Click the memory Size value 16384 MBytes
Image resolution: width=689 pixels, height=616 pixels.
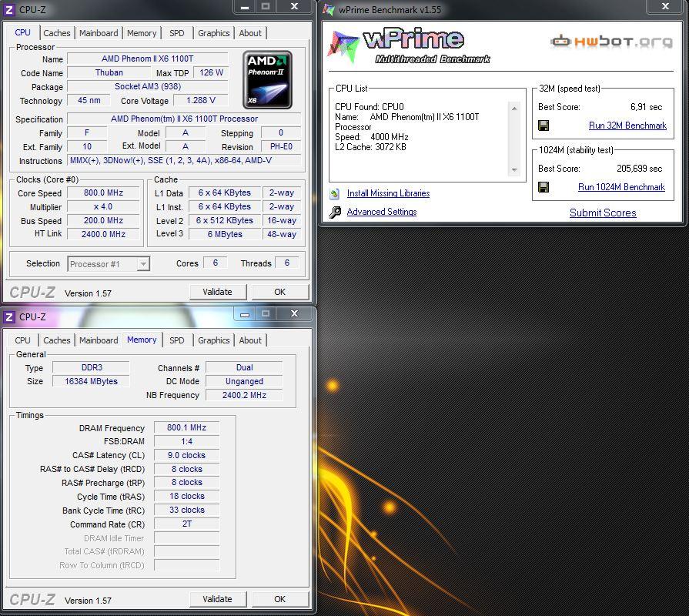[91, 381]
